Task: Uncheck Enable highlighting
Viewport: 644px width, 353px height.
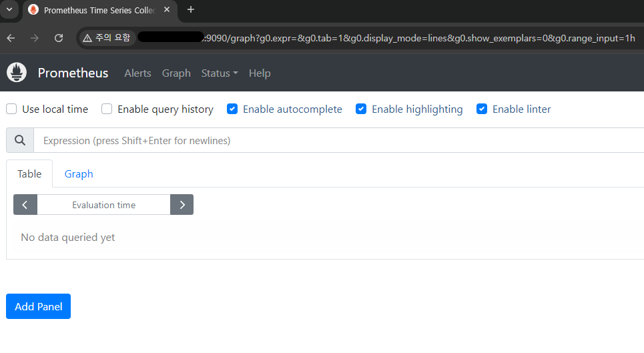Action: [x=361, y=109]
